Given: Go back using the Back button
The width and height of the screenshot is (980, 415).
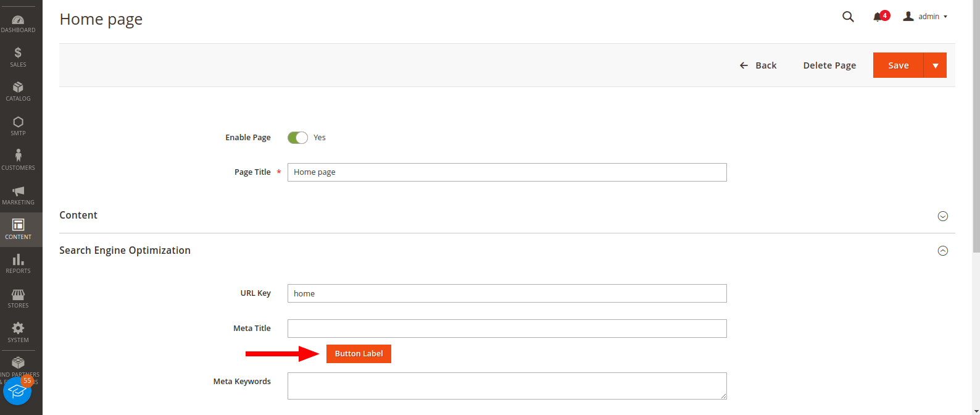Looking at the screenshot, I should [x=758, y=65].
